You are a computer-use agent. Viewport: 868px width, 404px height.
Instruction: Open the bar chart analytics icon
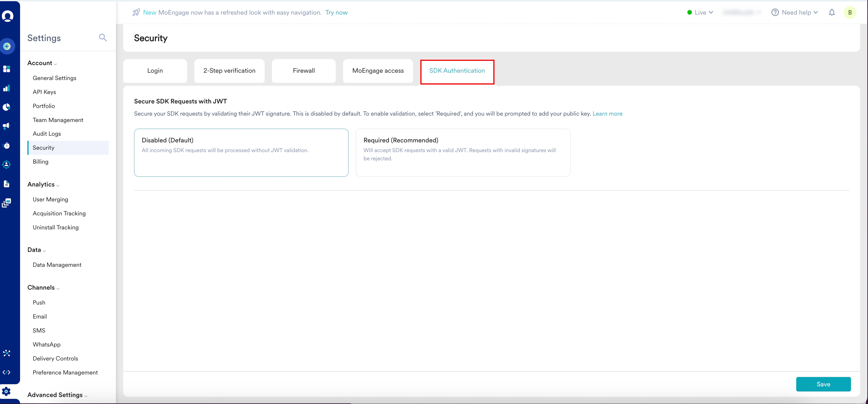coord(7,88)
